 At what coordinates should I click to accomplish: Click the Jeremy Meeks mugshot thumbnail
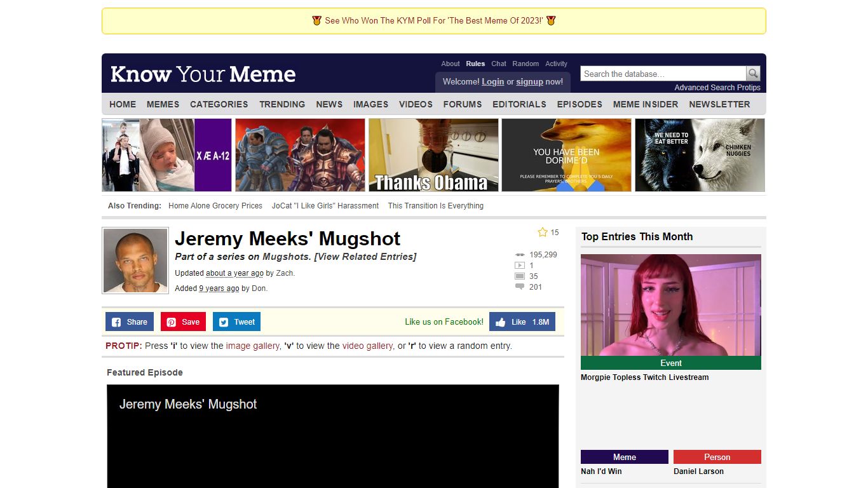[135, 261]
